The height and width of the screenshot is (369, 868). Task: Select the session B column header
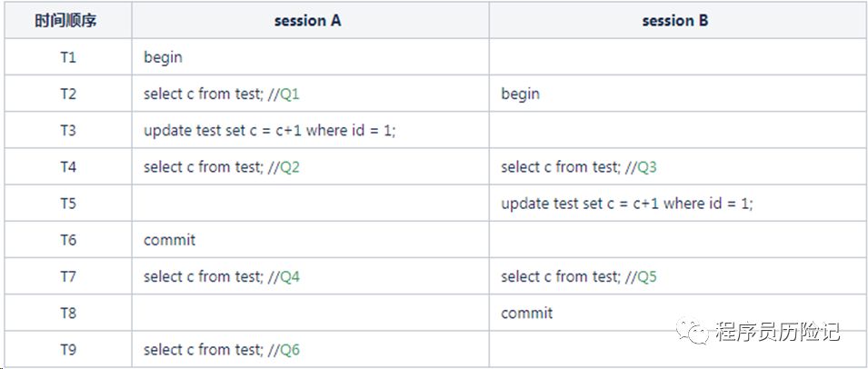[x=674, y=21]
